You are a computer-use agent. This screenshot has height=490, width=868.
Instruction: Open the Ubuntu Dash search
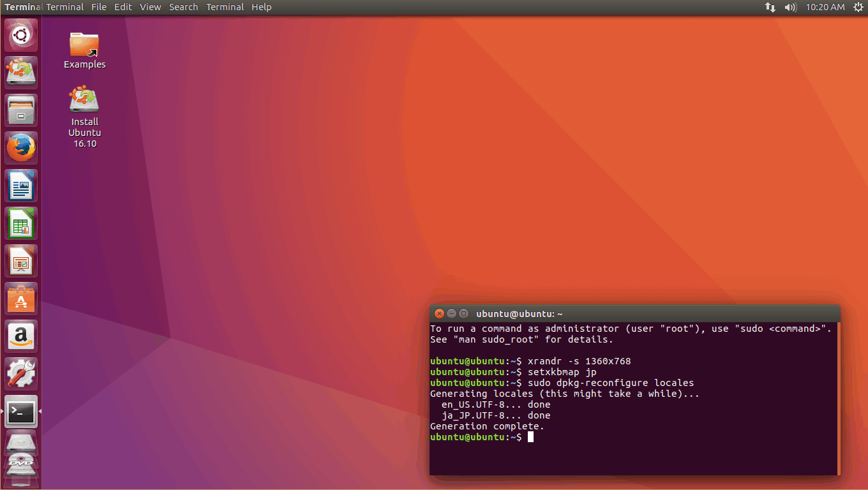(x=20, y=34)
